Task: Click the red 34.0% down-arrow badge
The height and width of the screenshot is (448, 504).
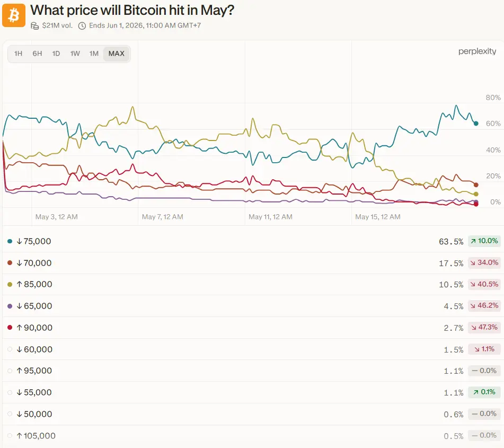Action: (x=484, y=263)
